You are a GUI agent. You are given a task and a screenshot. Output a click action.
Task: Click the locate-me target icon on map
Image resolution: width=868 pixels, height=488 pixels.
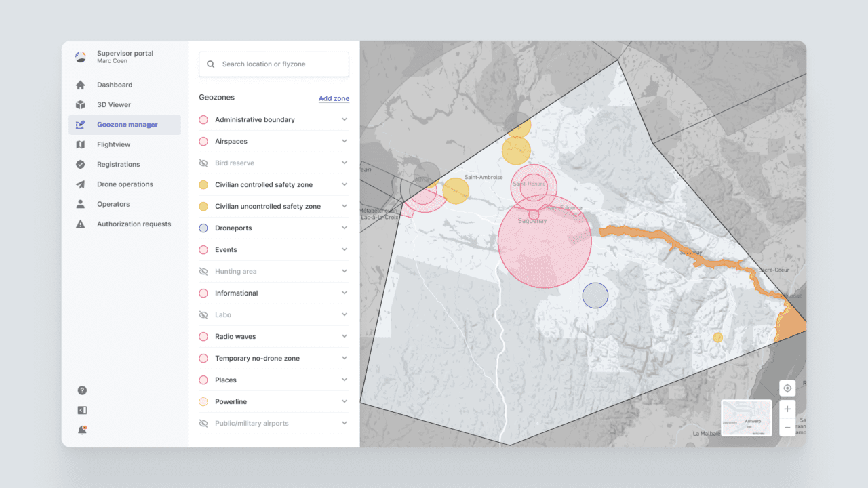pyautogui.click(x=787, y=388)
